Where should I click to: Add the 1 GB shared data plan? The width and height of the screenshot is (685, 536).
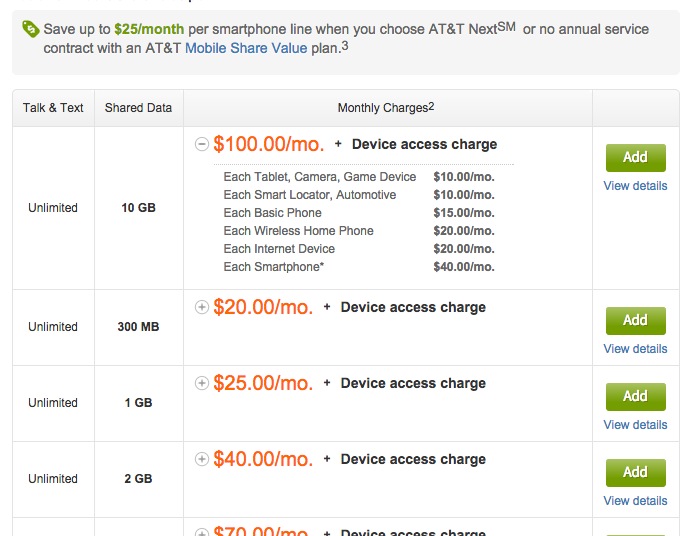(x=635, y=396)
